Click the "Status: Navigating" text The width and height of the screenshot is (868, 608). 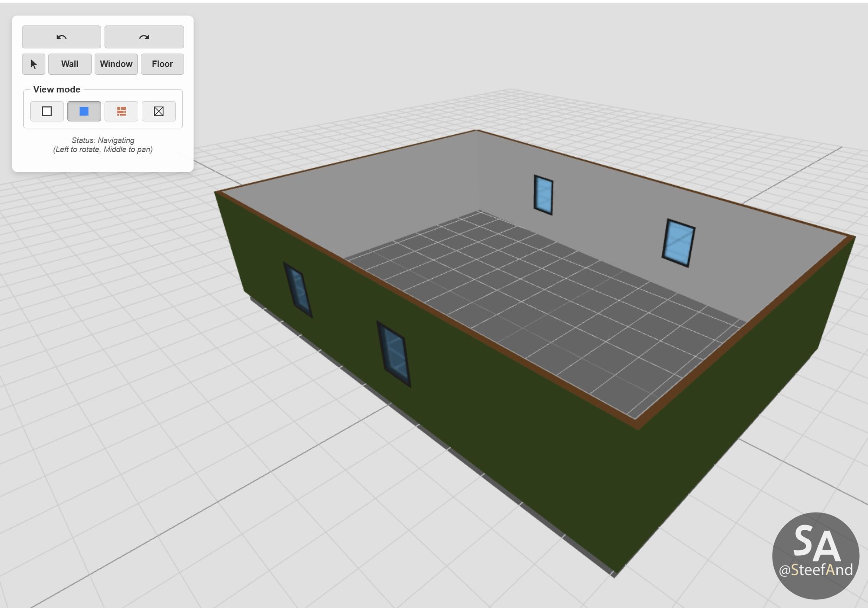[103, 140]
